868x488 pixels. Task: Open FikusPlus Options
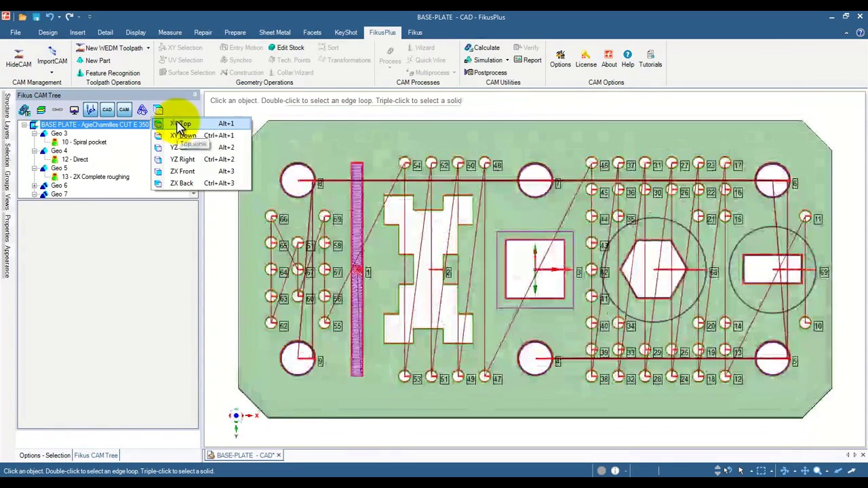pyautogui.click(x=560, y=58)
